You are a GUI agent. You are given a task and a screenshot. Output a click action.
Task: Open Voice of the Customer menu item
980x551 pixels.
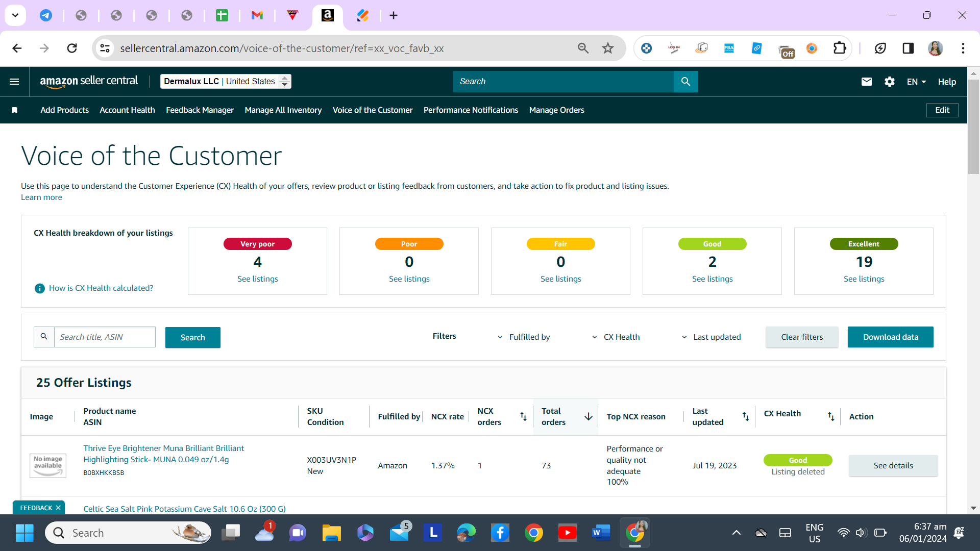373,110
